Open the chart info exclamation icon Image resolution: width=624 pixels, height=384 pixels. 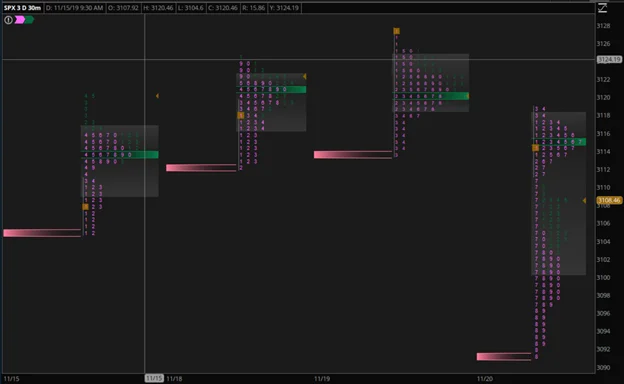click(8, 20)
